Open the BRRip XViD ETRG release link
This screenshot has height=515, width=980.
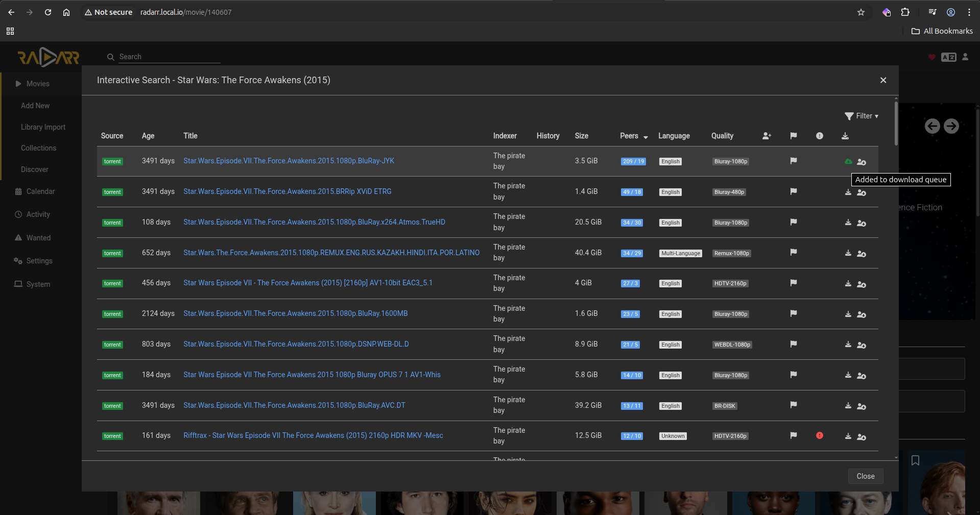288,191
